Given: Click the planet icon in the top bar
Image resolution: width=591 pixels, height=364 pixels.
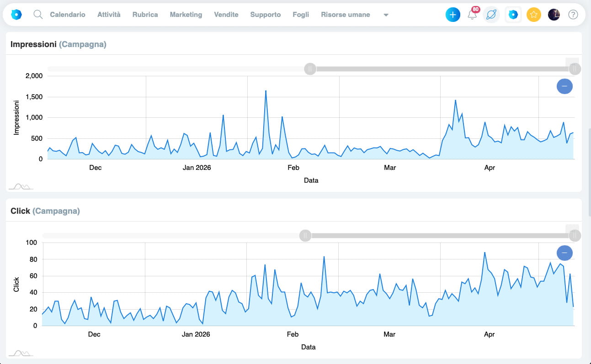Looking at the screenshot, I should [491, 15].
